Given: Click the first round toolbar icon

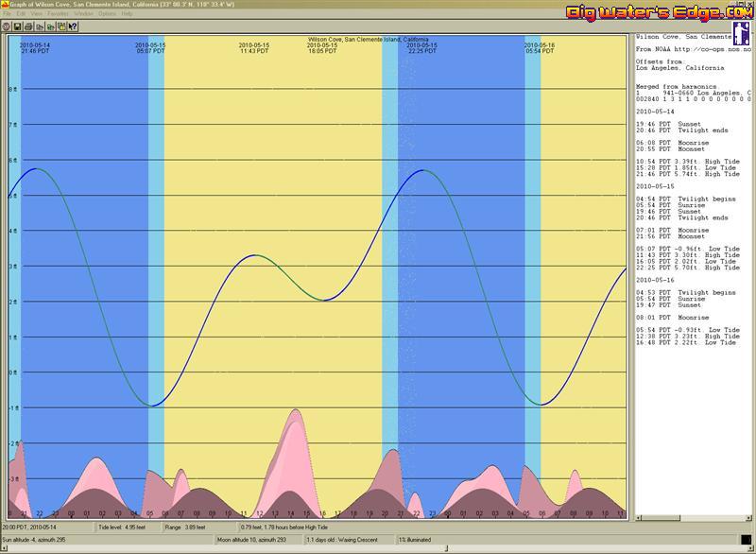Looking at the screenshot, I should tap(6, 26).
